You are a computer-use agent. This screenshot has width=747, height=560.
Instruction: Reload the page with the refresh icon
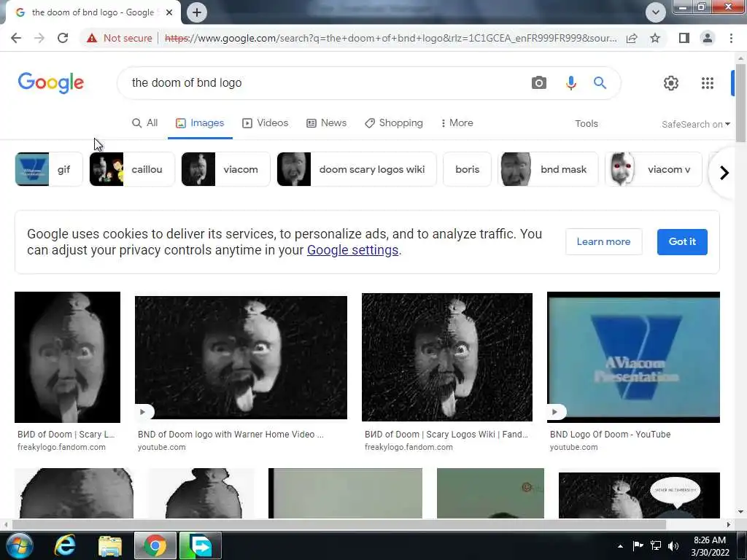63,38
